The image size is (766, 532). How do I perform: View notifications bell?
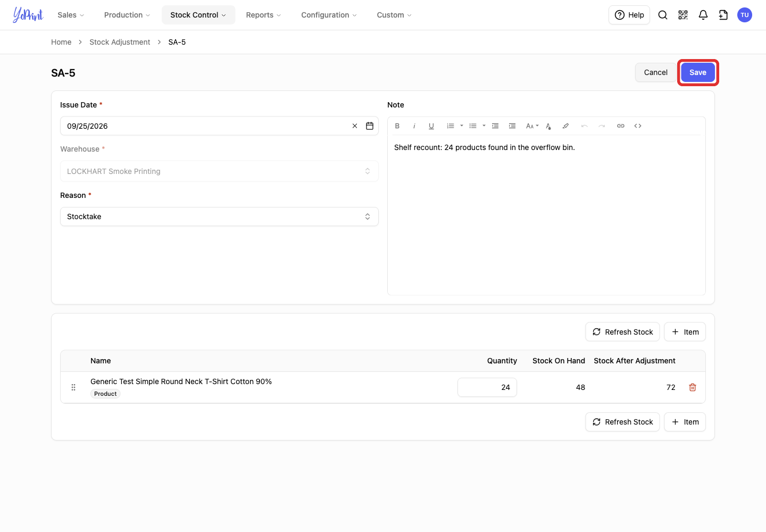[703, 15]
